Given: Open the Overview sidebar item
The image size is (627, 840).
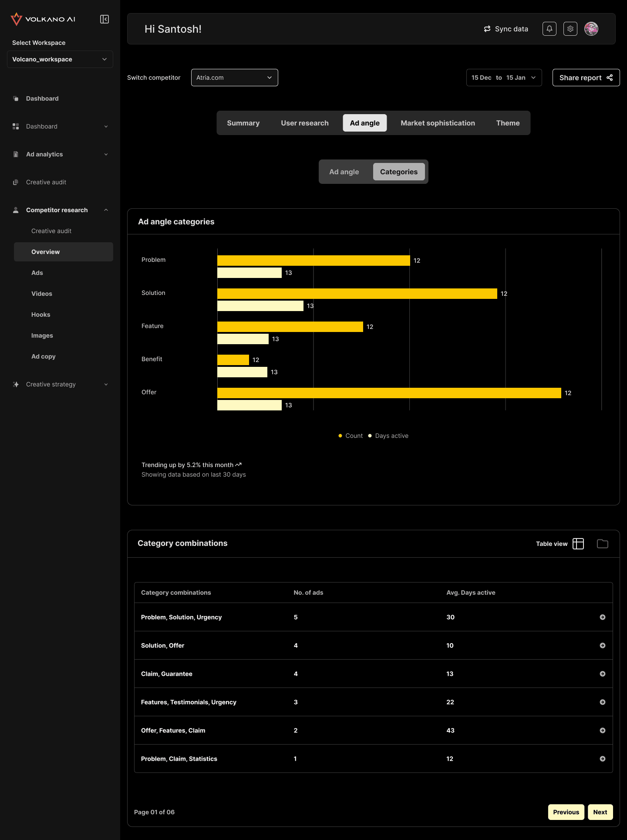Looking at the screenshot, I should click(64, 252).
